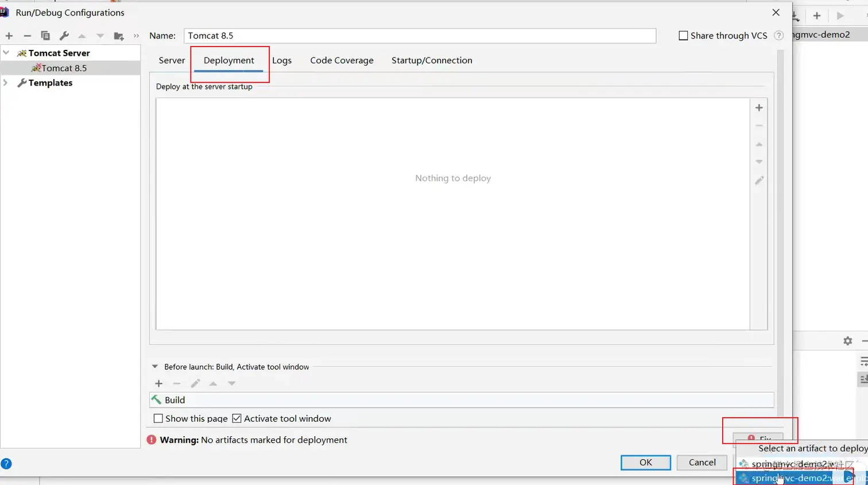
Task: Select the Tomcat Server tree label
Action: 59,53
